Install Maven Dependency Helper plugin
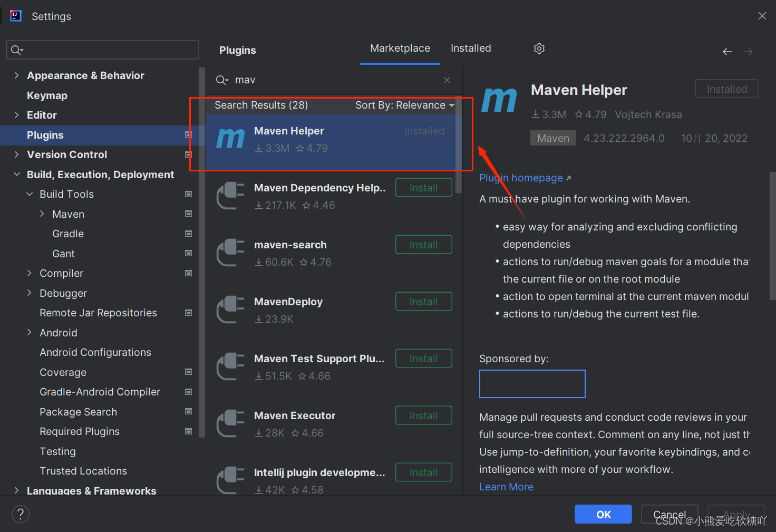The image size is (776, 532). 424,188
